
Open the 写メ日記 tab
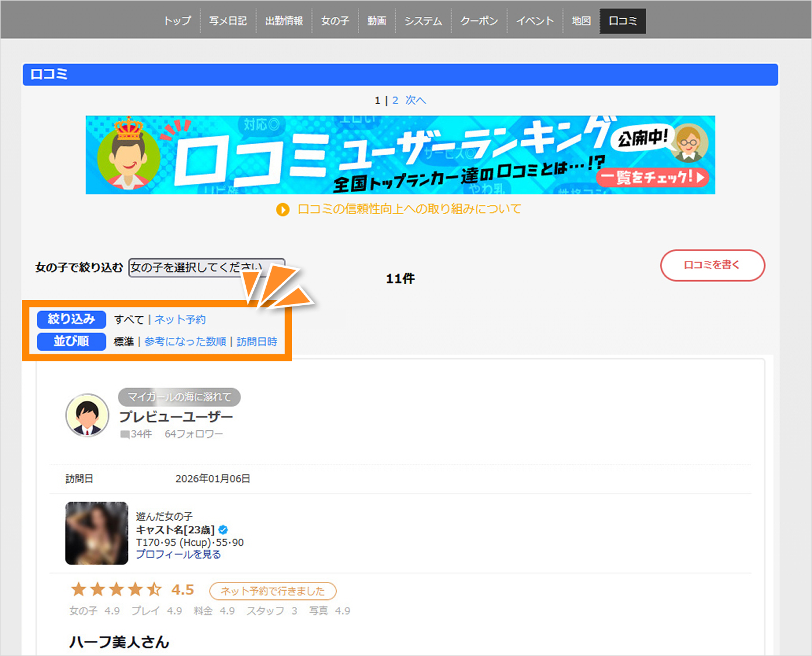228,21
